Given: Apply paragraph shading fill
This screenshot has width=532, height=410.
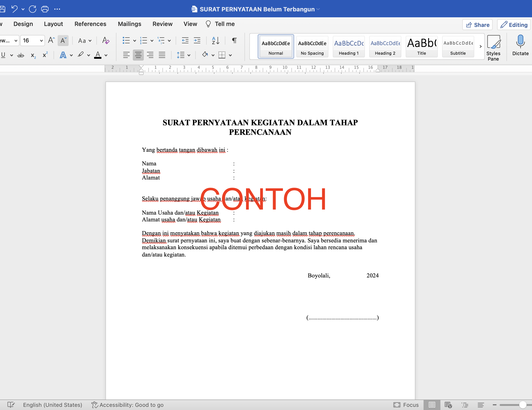Looking at the screenshot, I should tap(205, 55).
